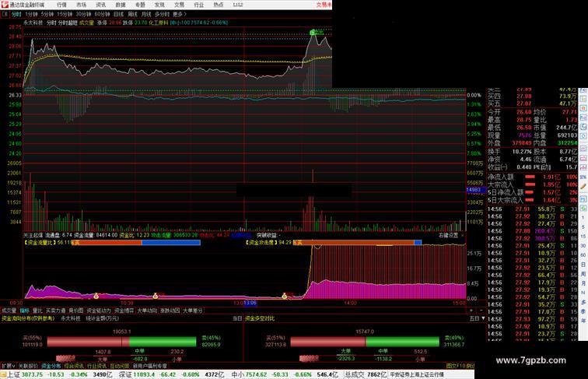Expand 更多 period options
Viewport: 588px width, 379px height.
coord(179,14)
